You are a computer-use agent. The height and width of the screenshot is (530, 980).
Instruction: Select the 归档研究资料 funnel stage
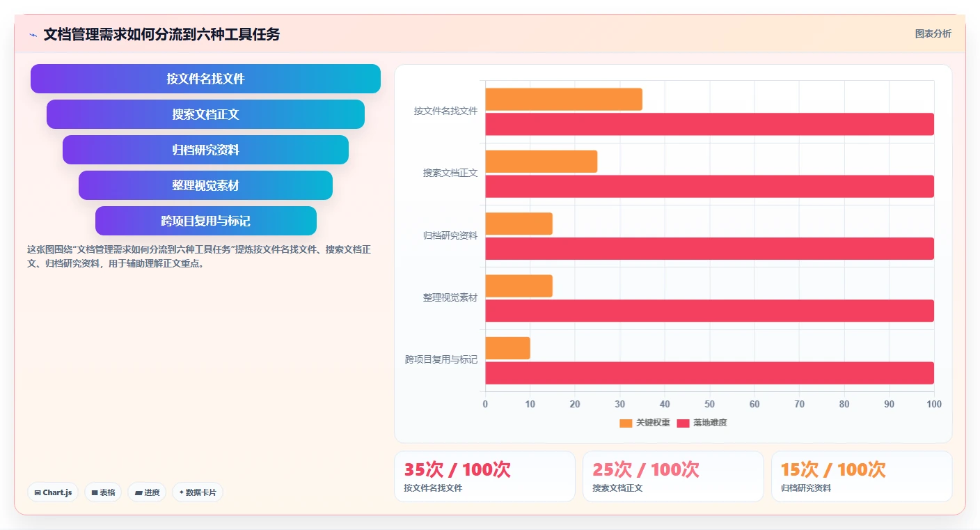(x=205, y=150)
